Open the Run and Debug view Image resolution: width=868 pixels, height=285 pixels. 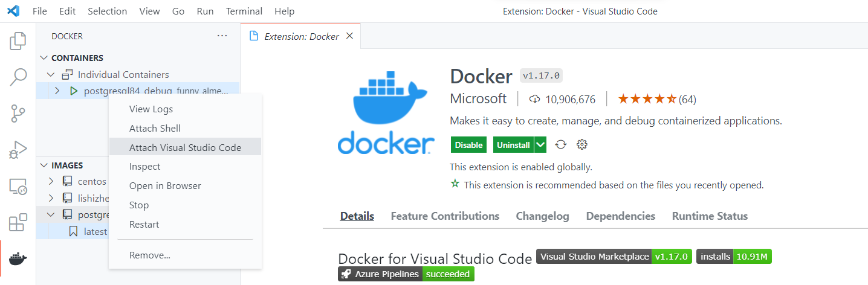(18, 150)
